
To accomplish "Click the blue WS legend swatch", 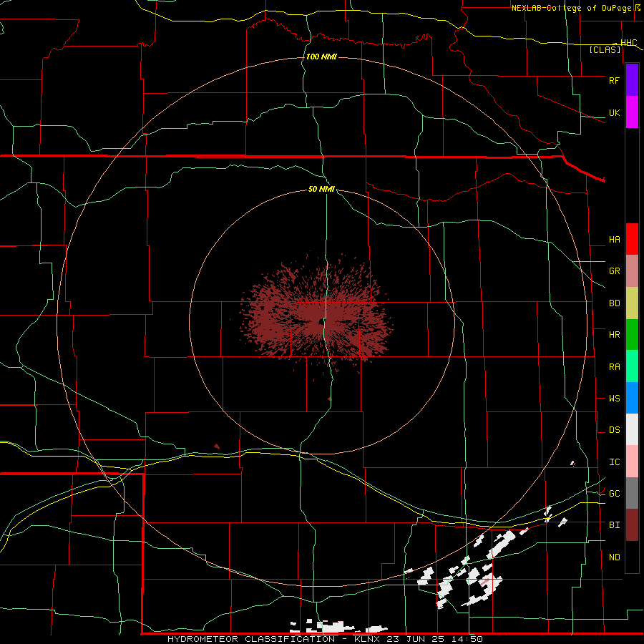I will 632,398.
